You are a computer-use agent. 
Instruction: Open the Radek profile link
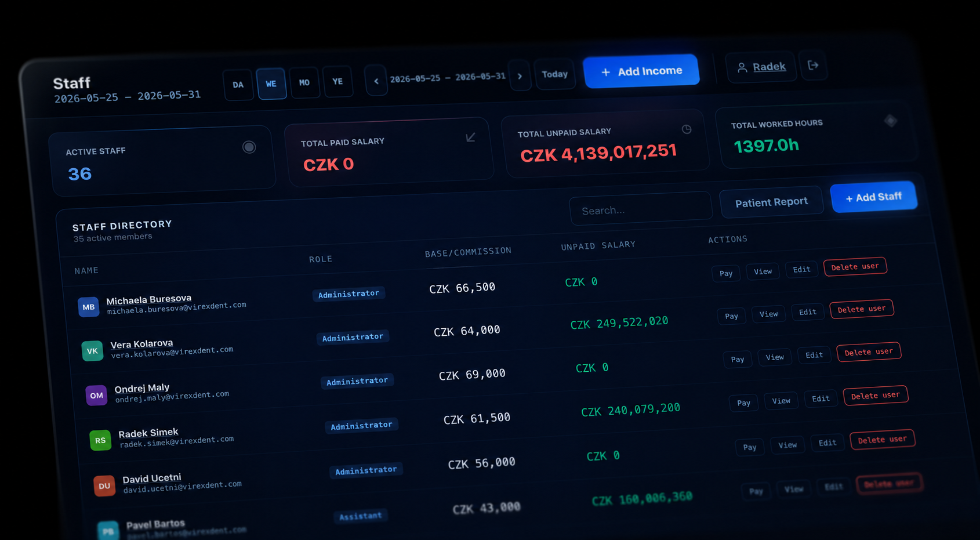769,67
